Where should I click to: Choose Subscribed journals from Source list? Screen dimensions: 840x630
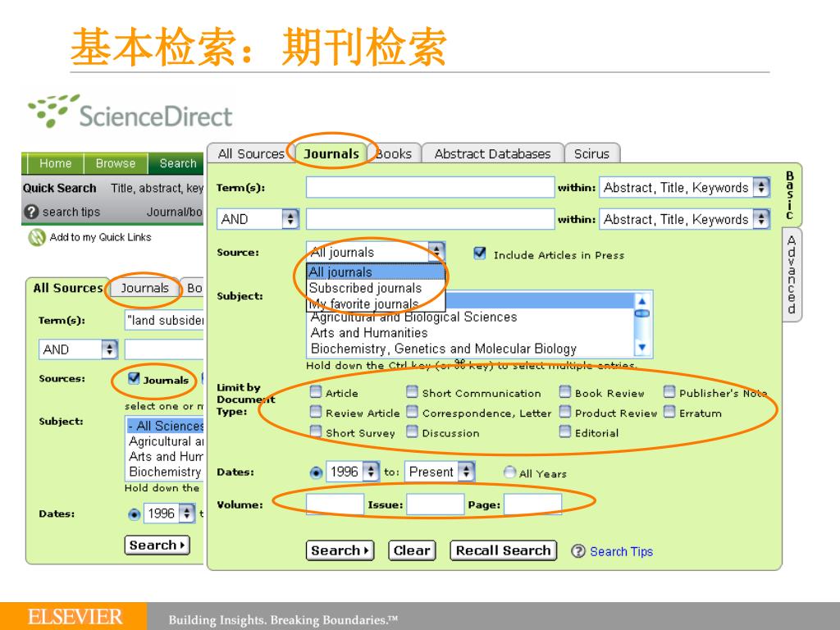376,288
